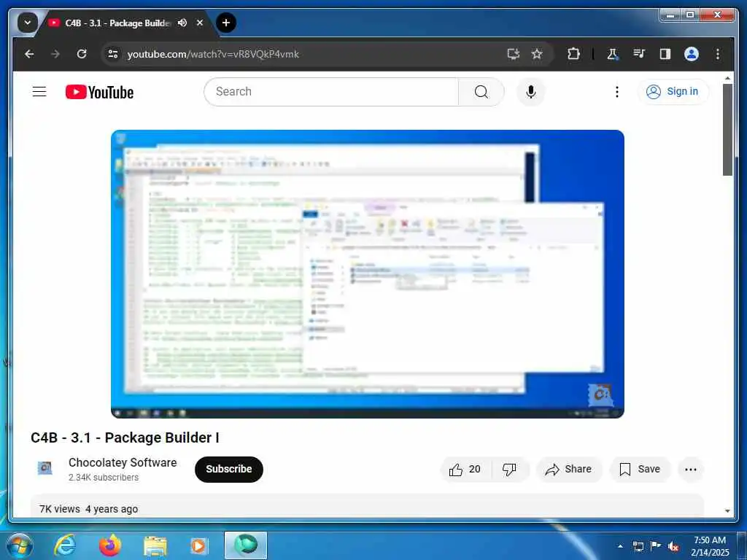The image size is (747, 560).
Task: Click the search magnifier button
Action: [x=481, y=91]
